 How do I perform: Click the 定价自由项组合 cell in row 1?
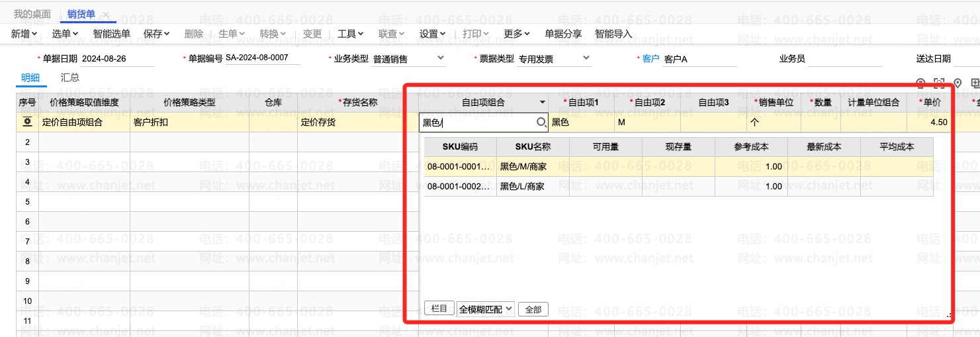point(85,122)
